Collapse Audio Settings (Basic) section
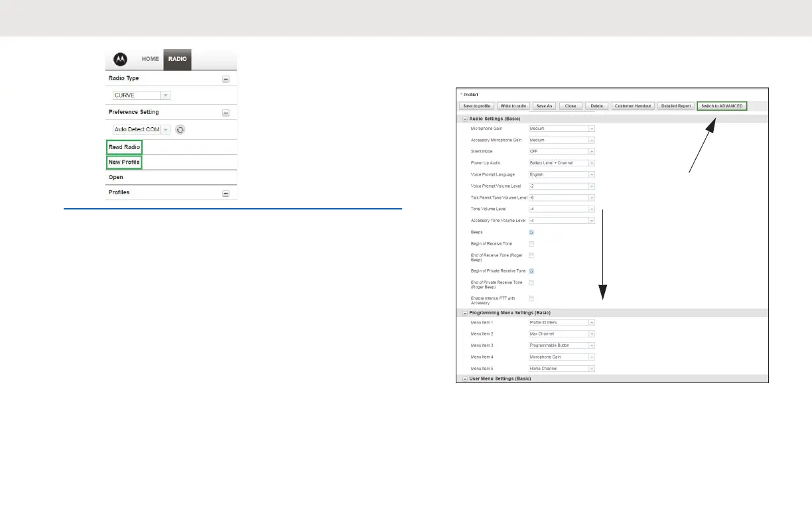Screen dimensions: 812x525 coord(465,119)
